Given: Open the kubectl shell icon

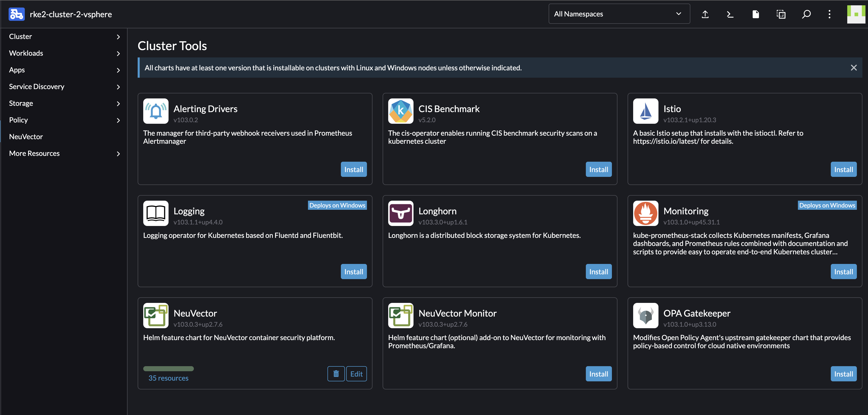Looking at the screenshot, I should (730, 14).
